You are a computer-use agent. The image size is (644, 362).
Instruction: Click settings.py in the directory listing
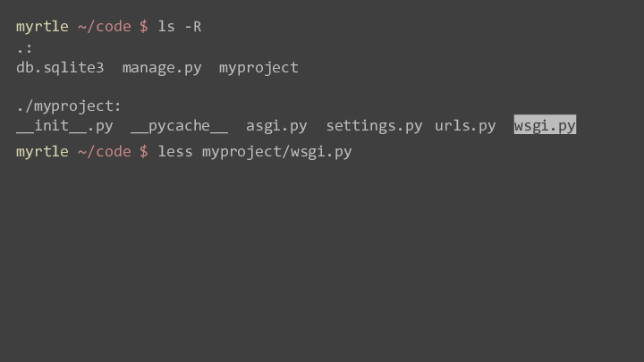(x=374, y=126)
